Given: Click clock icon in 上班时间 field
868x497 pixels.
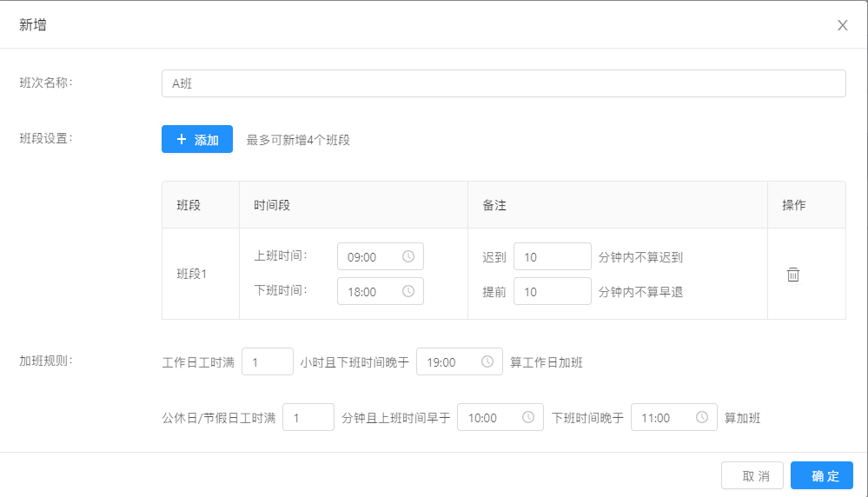Looking at the screenshot, I should click(x=408, y=256).
